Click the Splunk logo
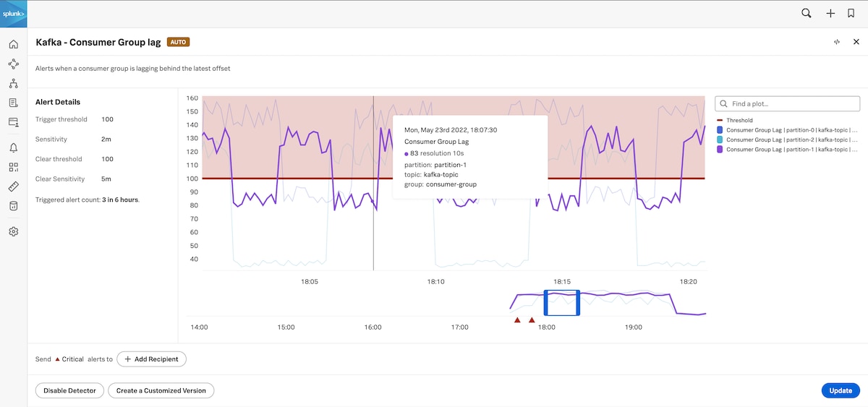 pos(13,14)
